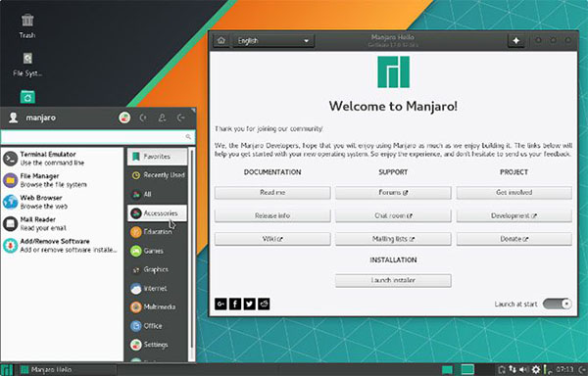Open All Settings from menu header

pyautogui.click(x=124, y=117)
